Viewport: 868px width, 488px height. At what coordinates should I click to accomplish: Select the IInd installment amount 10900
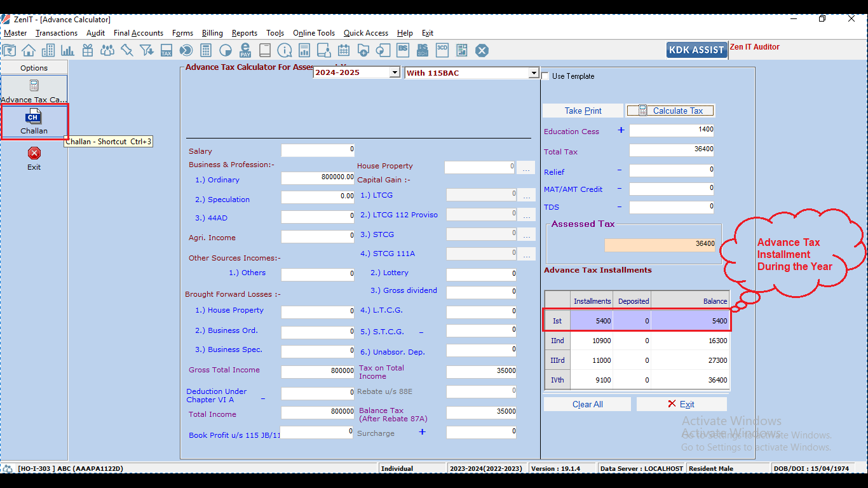(592, 341)
